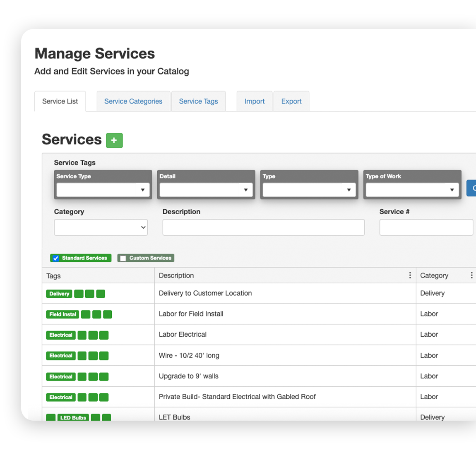The width and height of the screenshot is (476, 455).
Task: Open the Service Tags tab
Action: [198, 101]
